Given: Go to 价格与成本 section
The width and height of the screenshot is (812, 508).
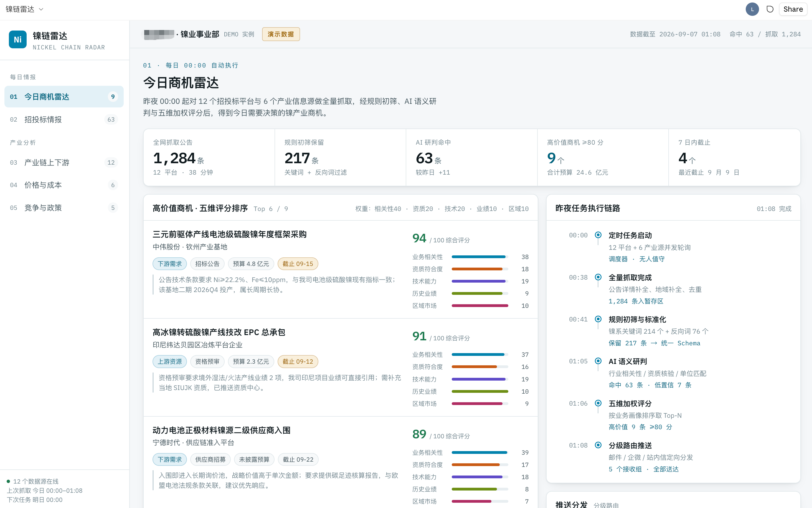Looking at the screenshot, I should [64, 185].
